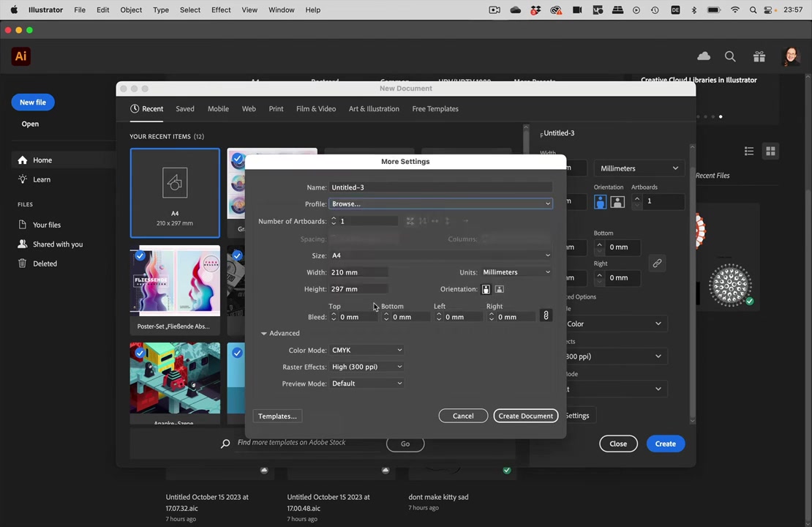Viewport: 812px width, 527px height.
Task: Open the Color Mode dropdown set to CMYK
Action: pos(366,351)
